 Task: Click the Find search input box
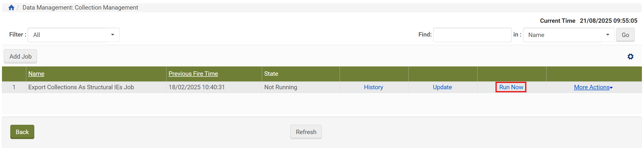[472, 35]
